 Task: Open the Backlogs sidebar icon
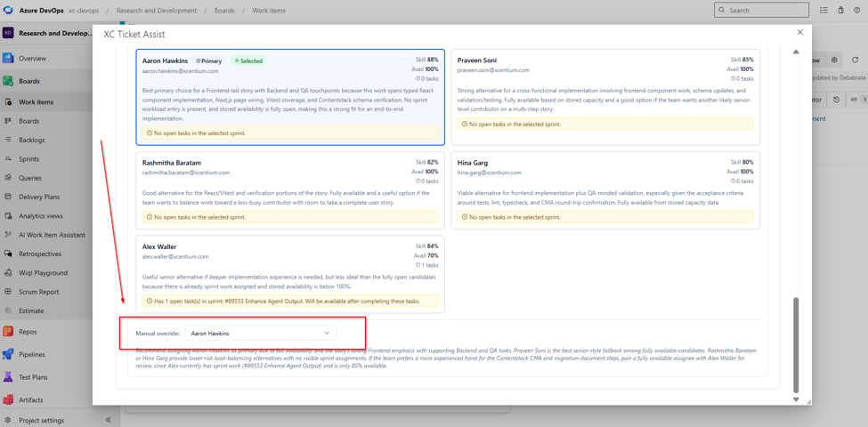click(x=8, y=140)
